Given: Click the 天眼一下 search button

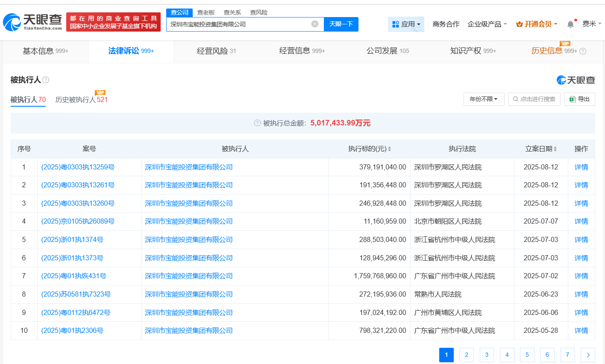Looking at the screenshot, I should pos(341,24).
